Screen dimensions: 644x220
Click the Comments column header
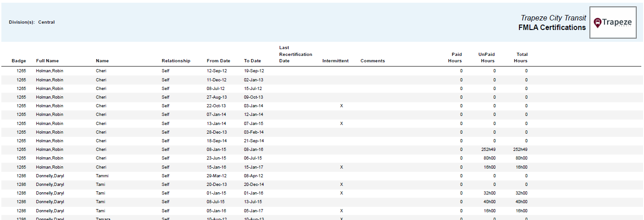click(x=372, y=61)
